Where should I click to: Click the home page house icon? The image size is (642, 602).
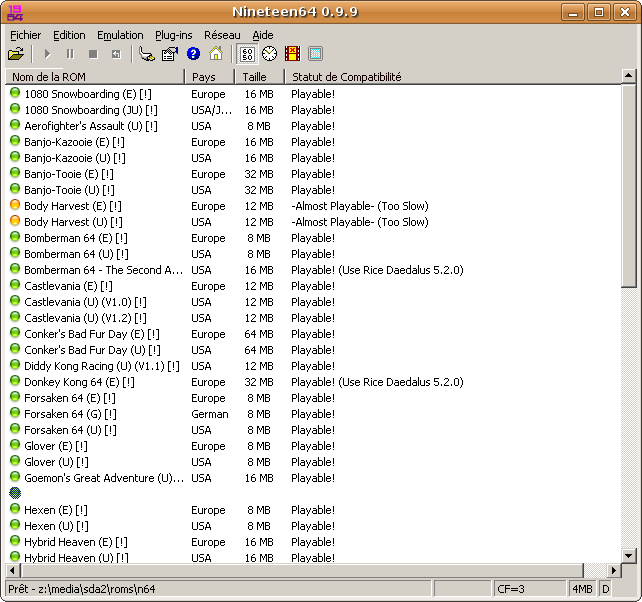tap(216, 54)
